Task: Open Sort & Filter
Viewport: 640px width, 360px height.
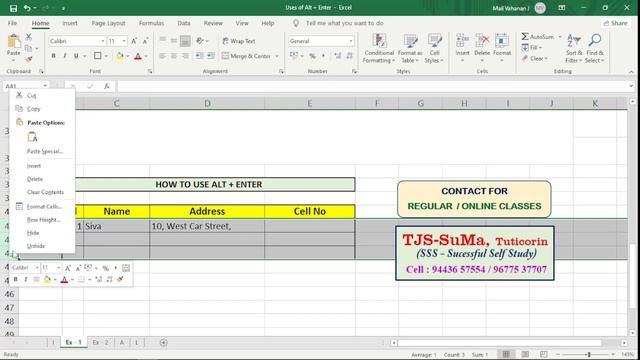Action: click(573, 48)
